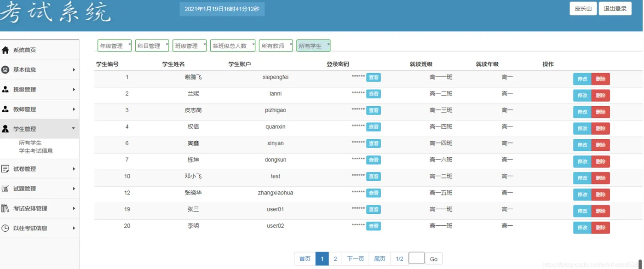Click the 皮长山 user button
This screenshot has height=269, width=644.
click(583, 8)
